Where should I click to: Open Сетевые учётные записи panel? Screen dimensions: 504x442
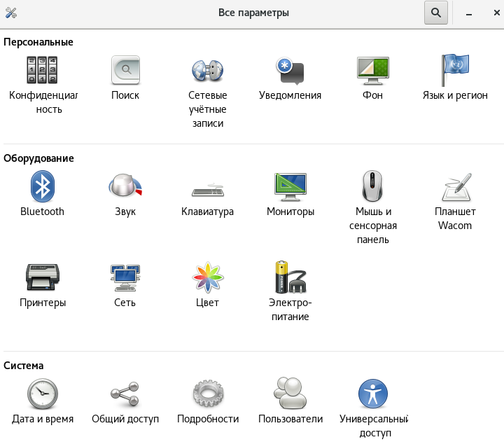pos(207,71)
